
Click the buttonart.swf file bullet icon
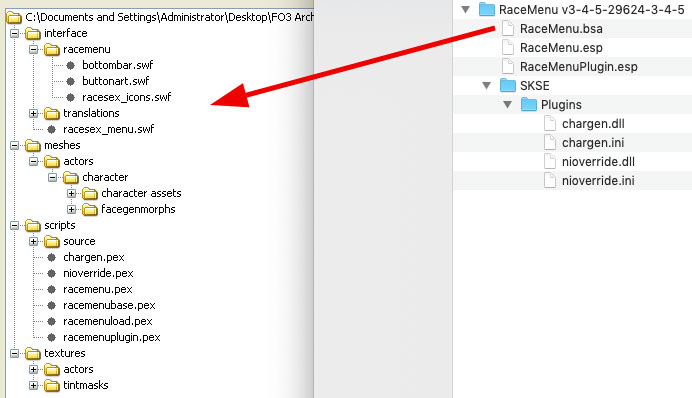click(x=71, y=81)
